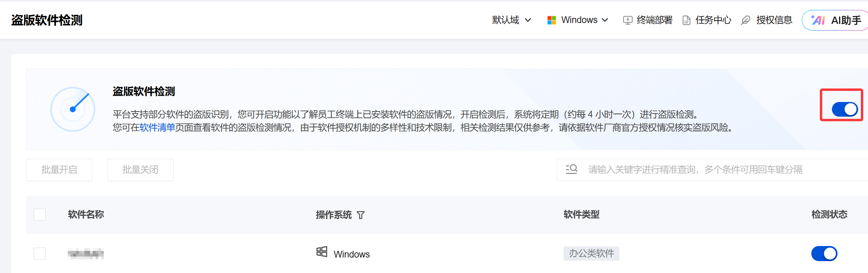Click the Windows icon in table row

coord(322,252)
